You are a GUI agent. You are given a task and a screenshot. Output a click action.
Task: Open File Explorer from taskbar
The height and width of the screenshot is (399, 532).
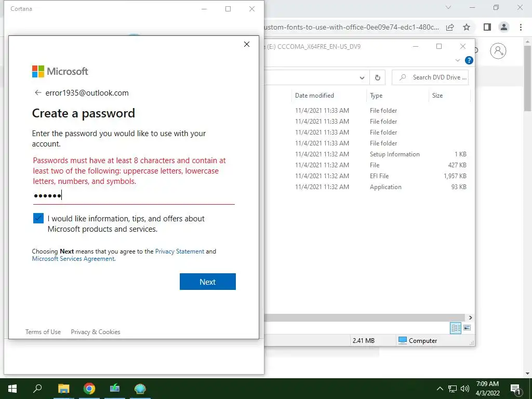63,389
